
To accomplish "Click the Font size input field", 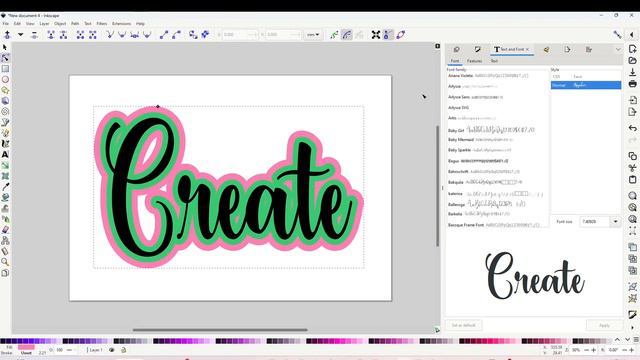I will (595, 222).
